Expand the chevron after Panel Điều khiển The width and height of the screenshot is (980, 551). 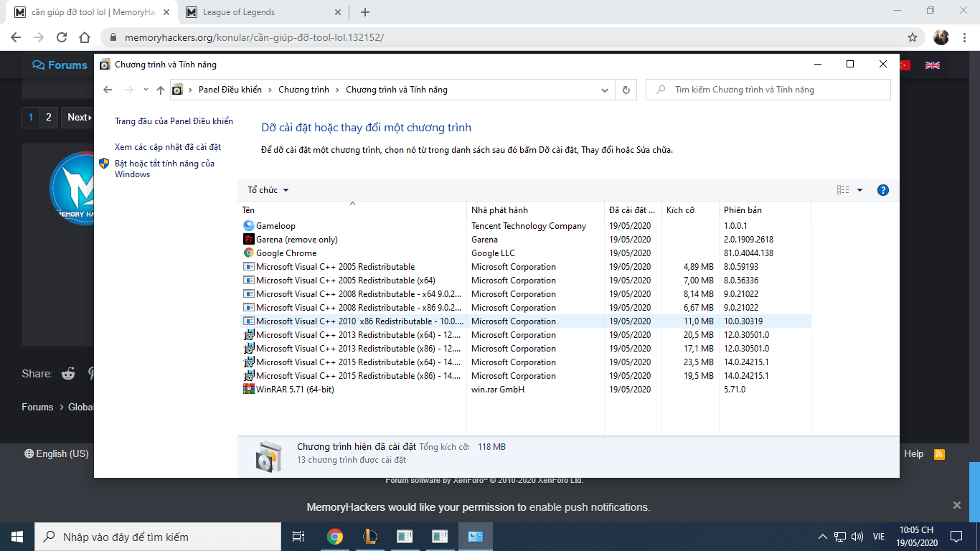pyautogui.click(x=270, y=90)
